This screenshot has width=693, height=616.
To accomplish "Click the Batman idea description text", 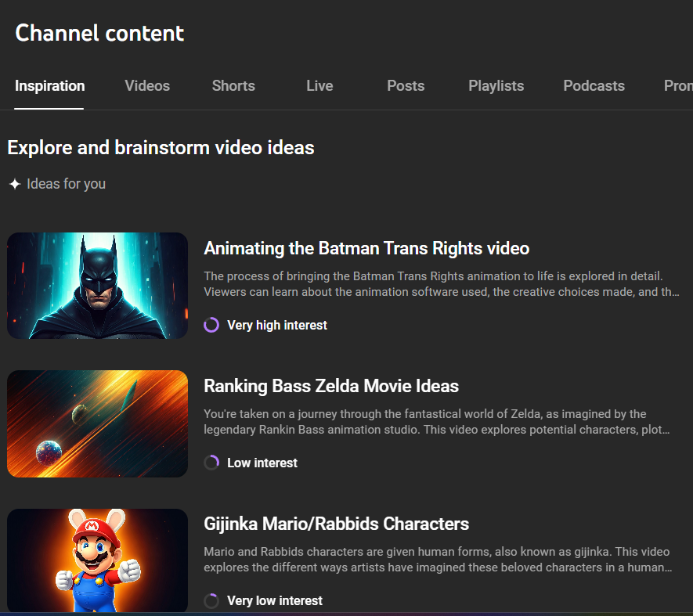I will coord(442,284).
